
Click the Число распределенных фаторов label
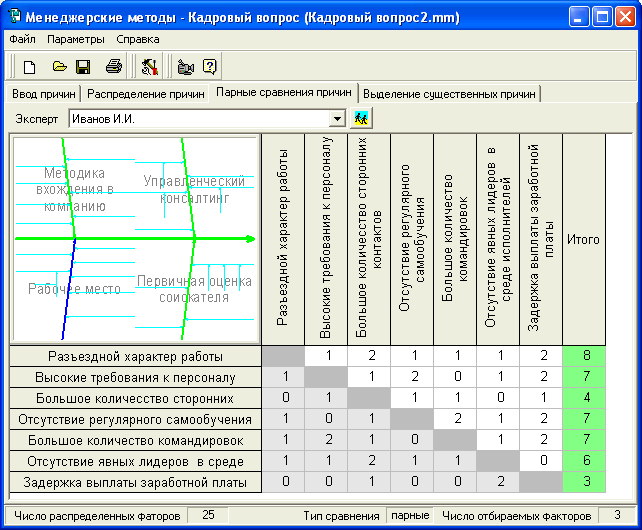pyautogui.click(x=97, y=516)
